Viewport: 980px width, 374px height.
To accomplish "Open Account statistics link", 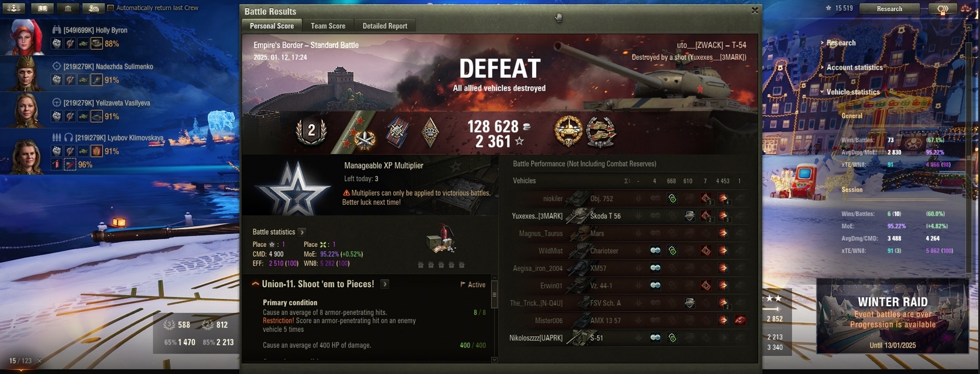I will 854,67.
